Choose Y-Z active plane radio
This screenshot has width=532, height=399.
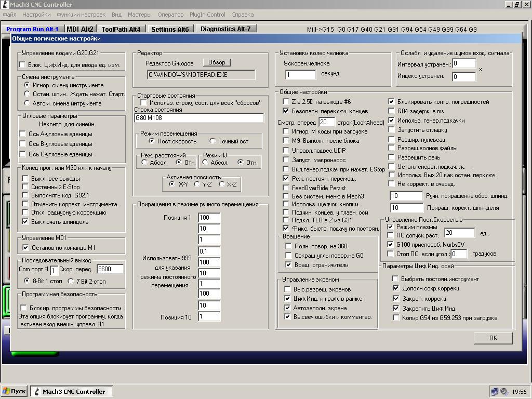click(196, 184)
